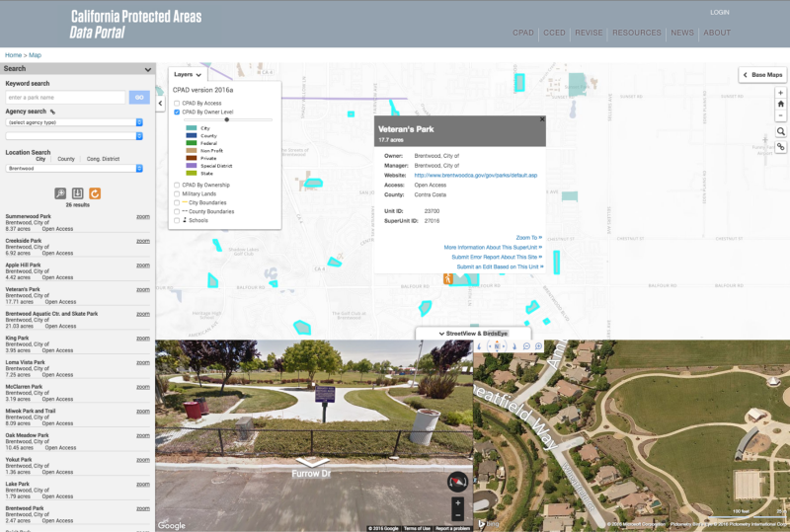
Task: Click zoom link for Creekside Park
Action: point(143,241)
